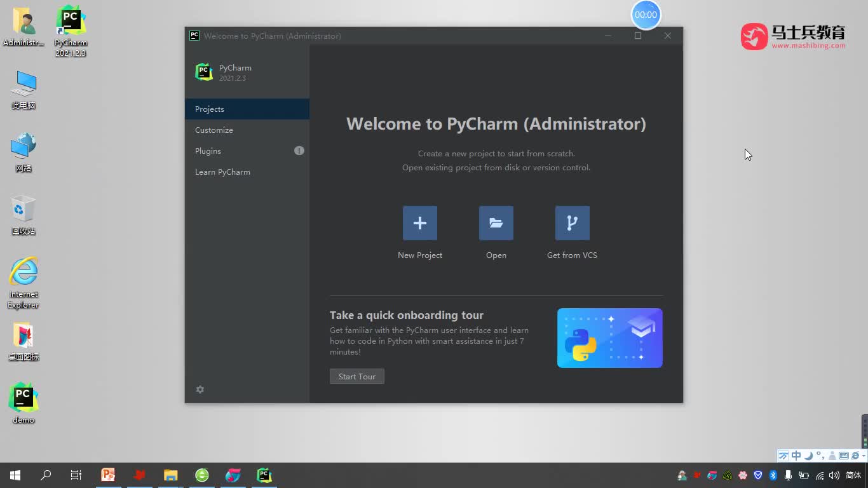This screenshot has height=488, width=868.
Task: Select the PyCharm 2021.2.3 desktop shortcut
Action: [71, 32]
